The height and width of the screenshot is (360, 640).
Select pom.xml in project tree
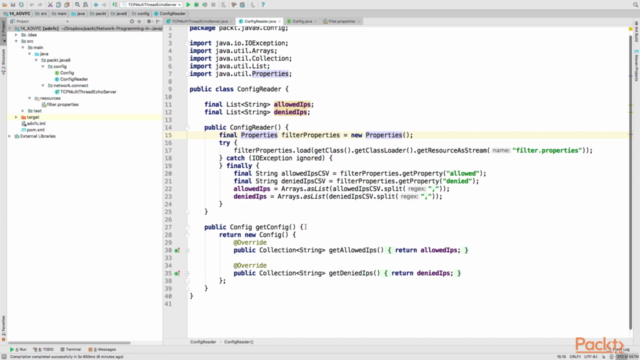[x=33, y=130]
